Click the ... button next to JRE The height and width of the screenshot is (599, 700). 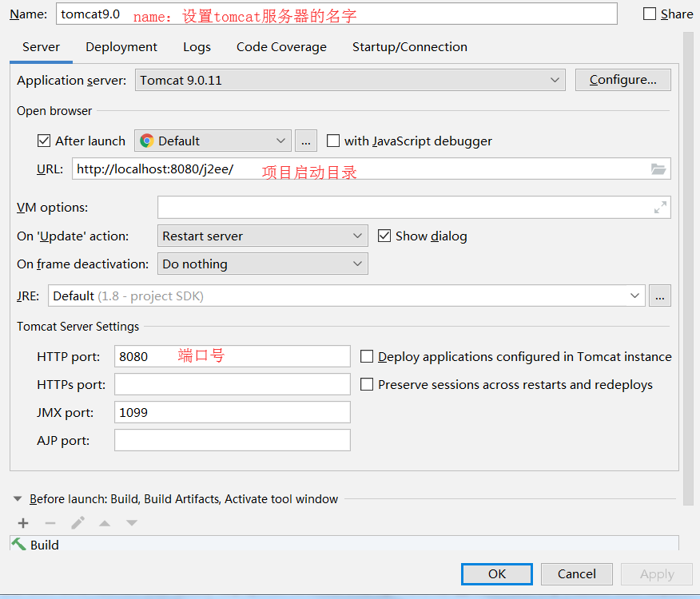(660, 296)
